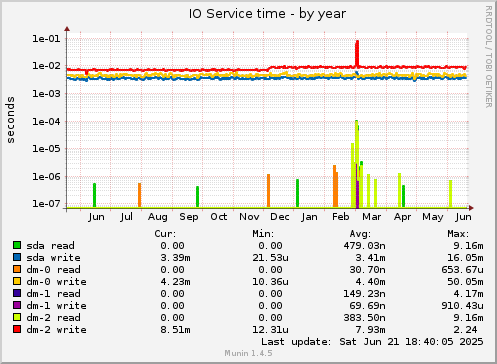Click the magenta dm-1 write legend swatch

17,305
